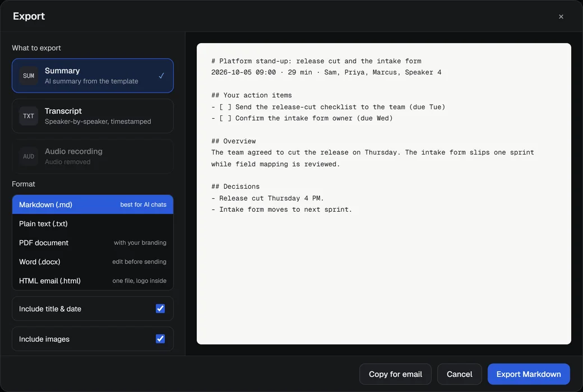Toggle the Include images checkbox
The width and height of the screenshot is (583, 392).
tap(160, 339)
